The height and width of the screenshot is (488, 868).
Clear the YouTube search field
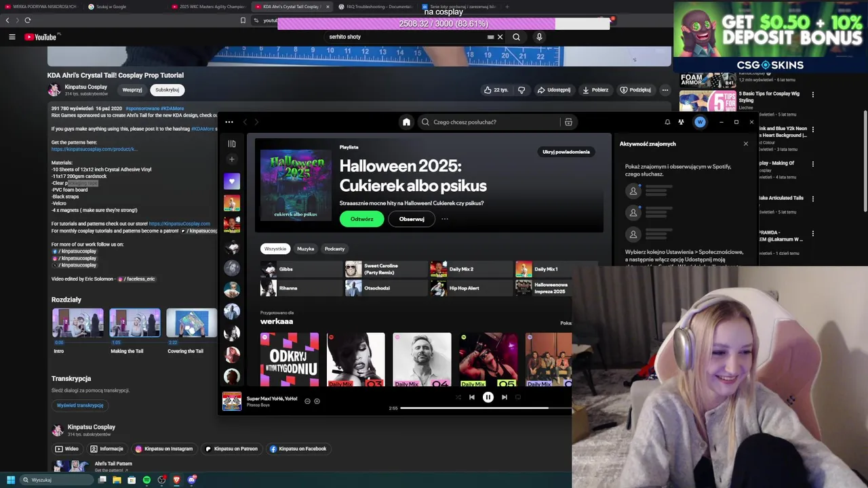tap(500, 37)
